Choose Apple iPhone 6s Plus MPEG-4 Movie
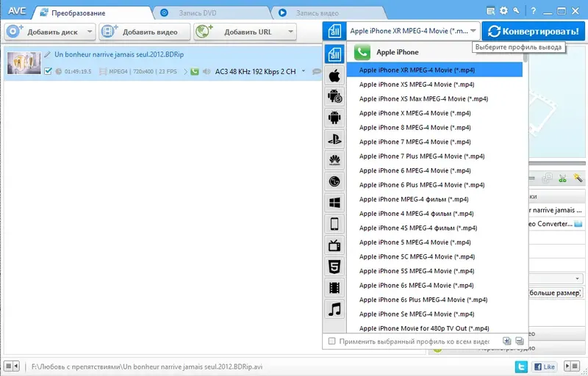Screen dimensions: 588x376 (x=434, y=300)
